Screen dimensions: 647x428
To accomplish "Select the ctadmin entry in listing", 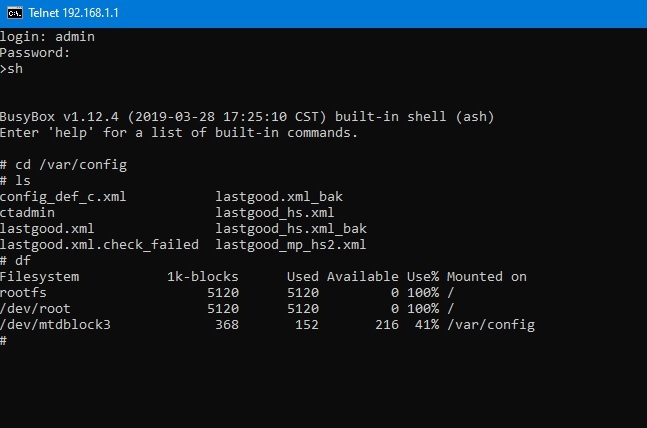I will pyautogui.click(x=27, y=212).
